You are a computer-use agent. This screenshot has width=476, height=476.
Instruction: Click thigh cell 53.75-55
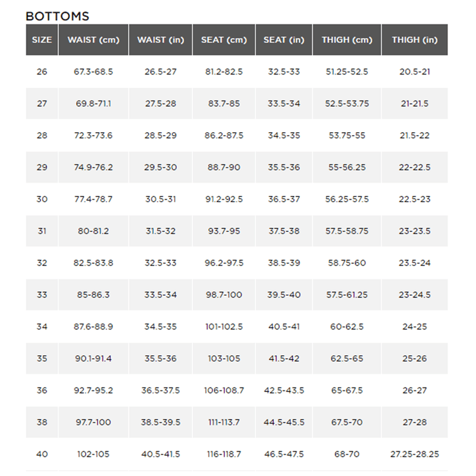tap(347, 136)
